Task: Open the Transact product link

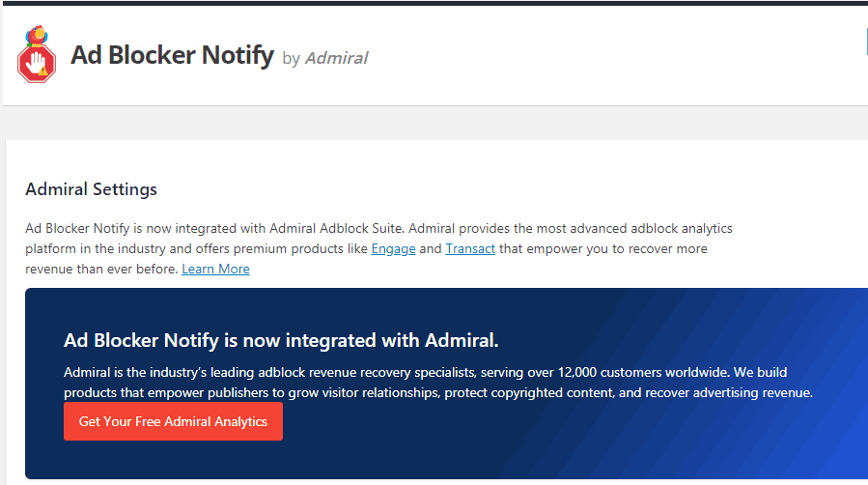Action: coord(470,249)
